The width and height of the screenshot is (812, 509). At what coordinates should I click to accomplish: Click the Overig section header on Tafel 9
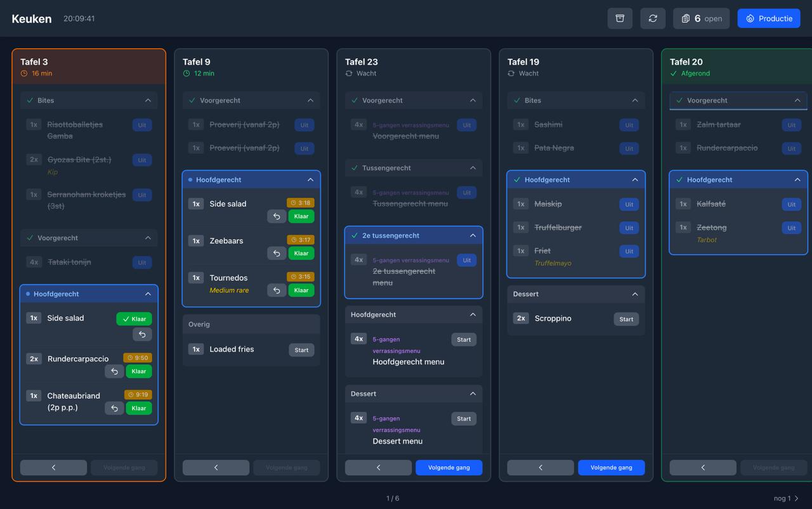pyautogui.click(x=251, y=324)
